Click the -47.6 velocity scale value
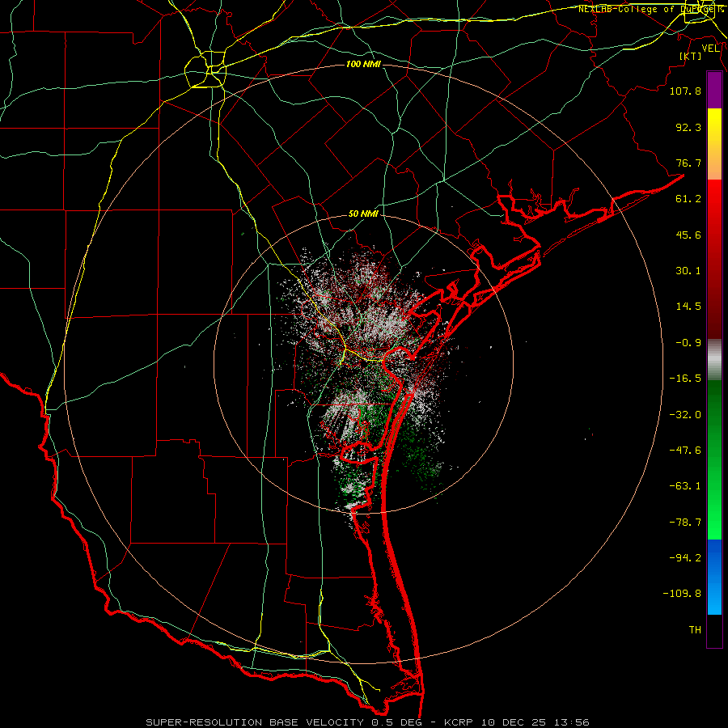 685,451
